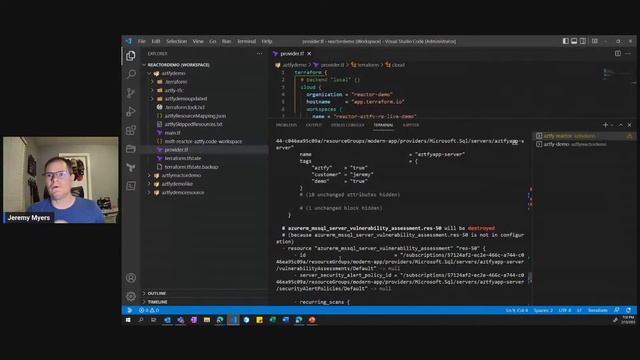640x360 pixels.
Task: Open the new terminal launch profile dropdown
Action: tap(612, 125)
